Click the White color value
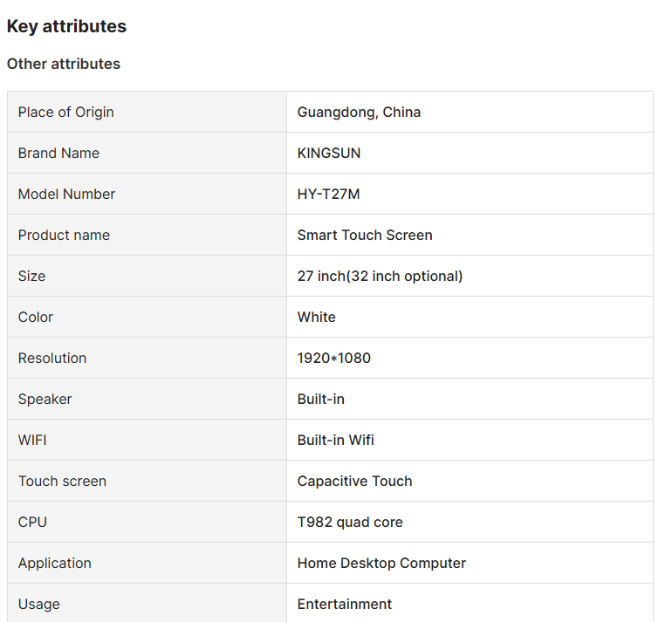672x622 pixels. pyautogui.click(x=316, y=317)
